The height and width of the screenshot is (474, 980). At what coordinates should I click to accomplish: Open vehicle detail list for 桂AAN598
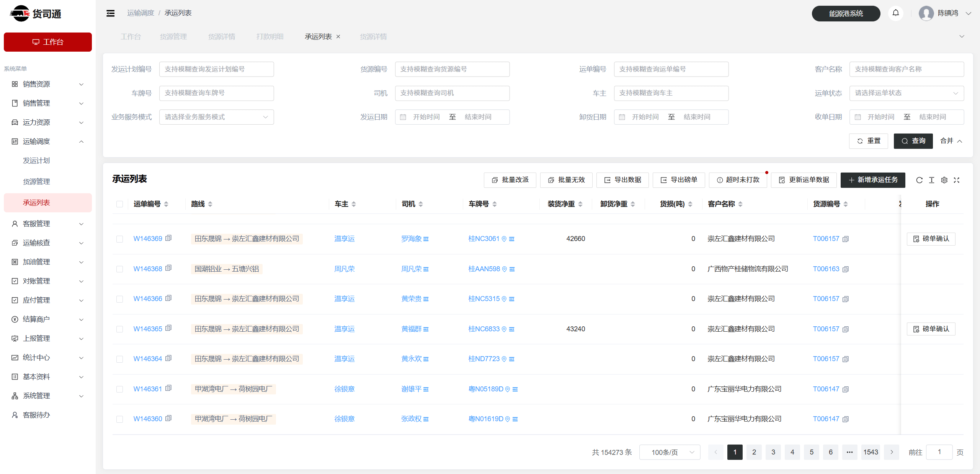[512, 269]
